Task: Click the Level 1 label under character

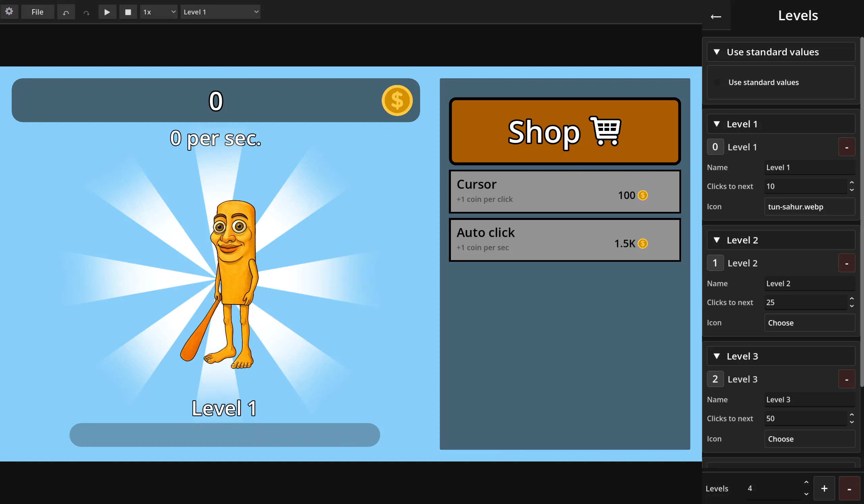Action: click(x=224, y=408)
